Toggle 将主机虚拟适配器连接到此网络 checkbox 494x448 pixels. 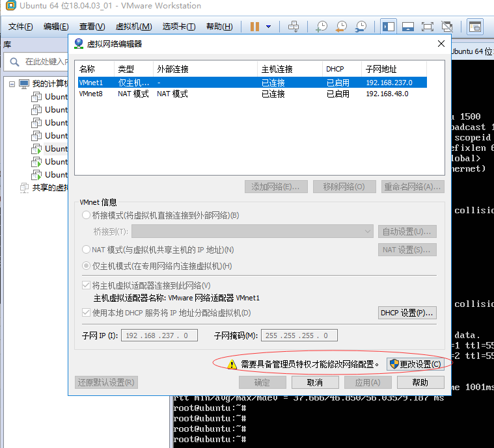tap(86, 285)
